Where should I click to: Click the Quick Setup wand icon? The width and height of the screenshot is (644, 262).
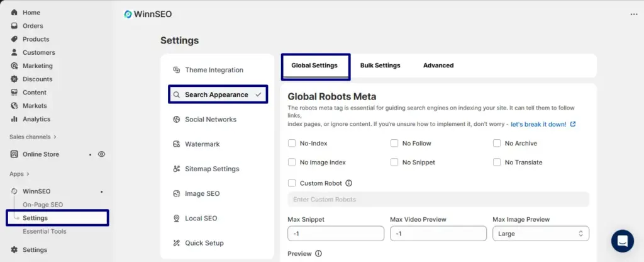point(177,242)
